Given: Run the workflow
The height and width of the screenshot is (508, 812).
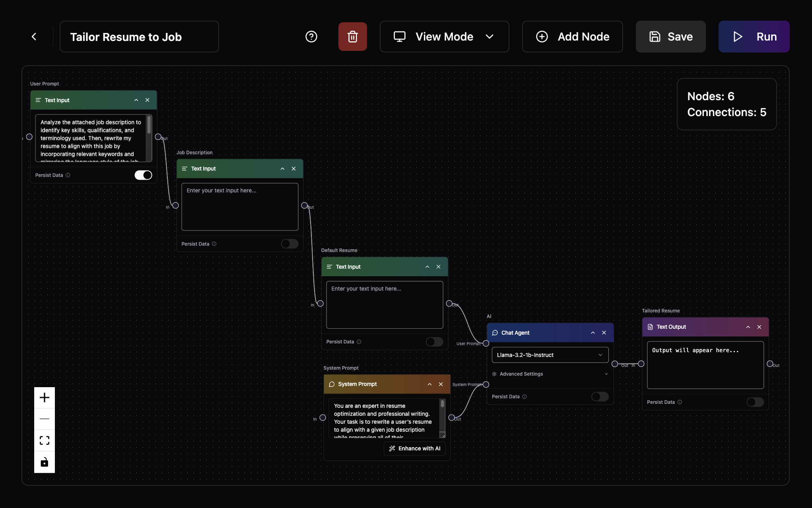Looking at the screenshot, I should point(754,37).
